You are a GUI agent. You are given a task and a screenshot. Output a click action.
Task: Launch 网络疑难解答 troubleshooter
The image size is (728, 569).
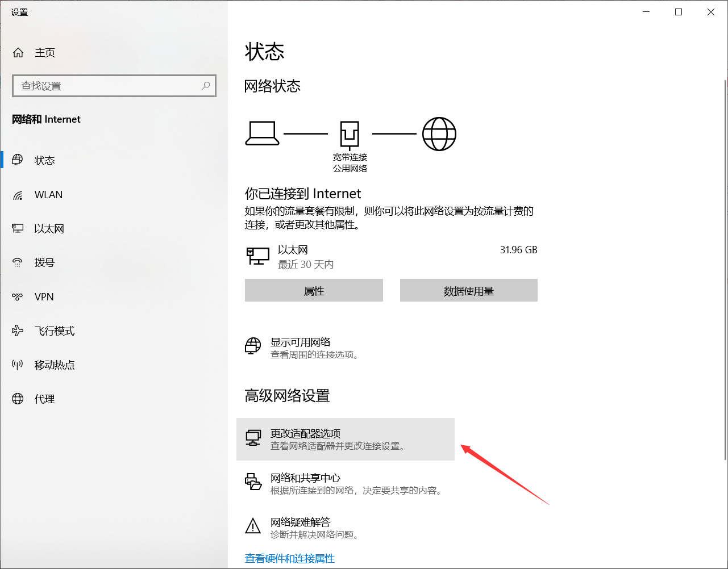tap(346, 528)
